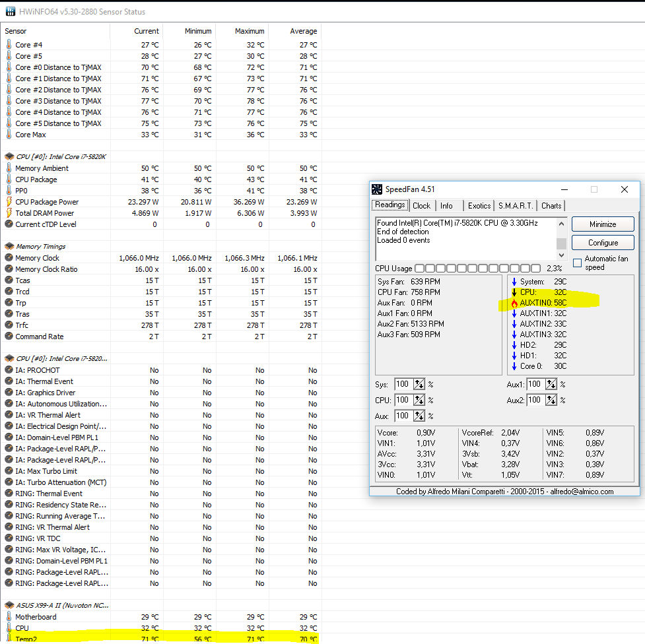
Task: Click the Aux1 speed percentage field
Action: click(x=536, y=384)
